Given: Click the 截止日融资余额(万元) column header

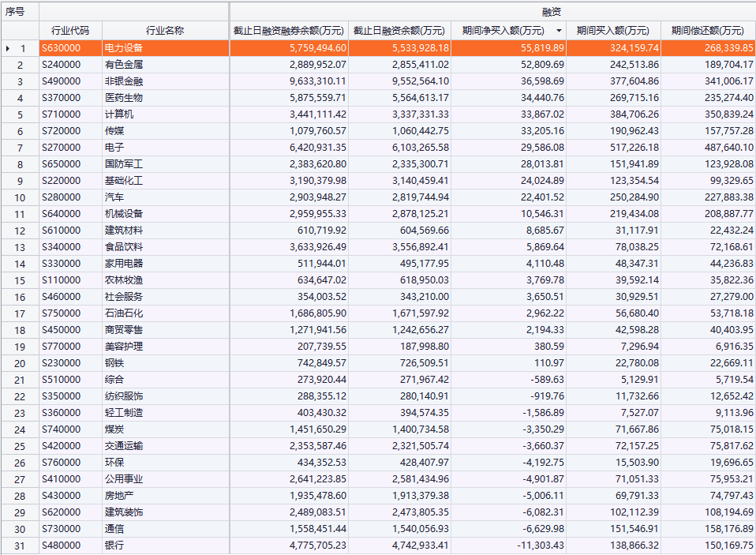Looking at the screenshot, I should point(399,31).
